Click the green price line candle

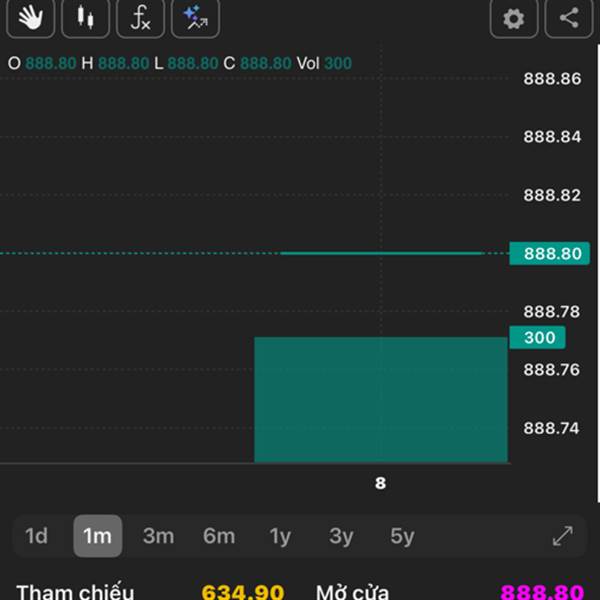382,253
